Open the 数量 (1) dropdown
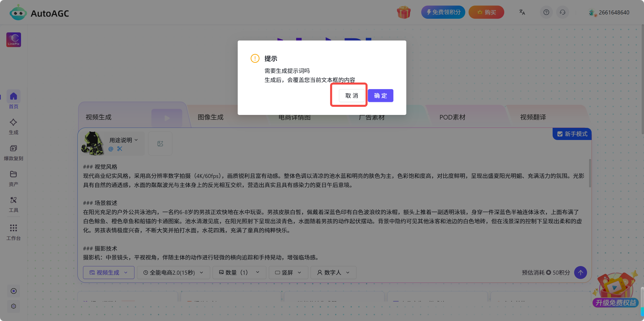 pos(239,272)
